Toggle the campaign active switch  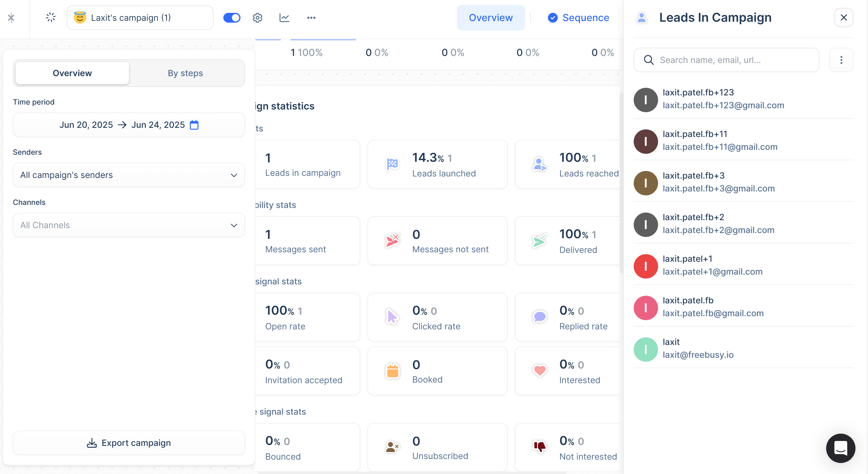(232, 17)
